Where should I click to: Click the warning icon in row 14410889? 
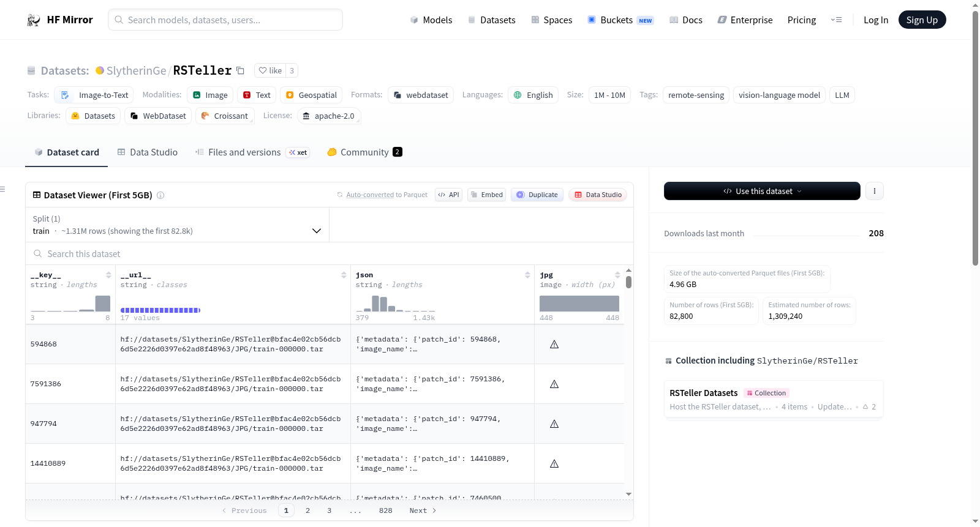pyautogui.click(x=554, y=464)
